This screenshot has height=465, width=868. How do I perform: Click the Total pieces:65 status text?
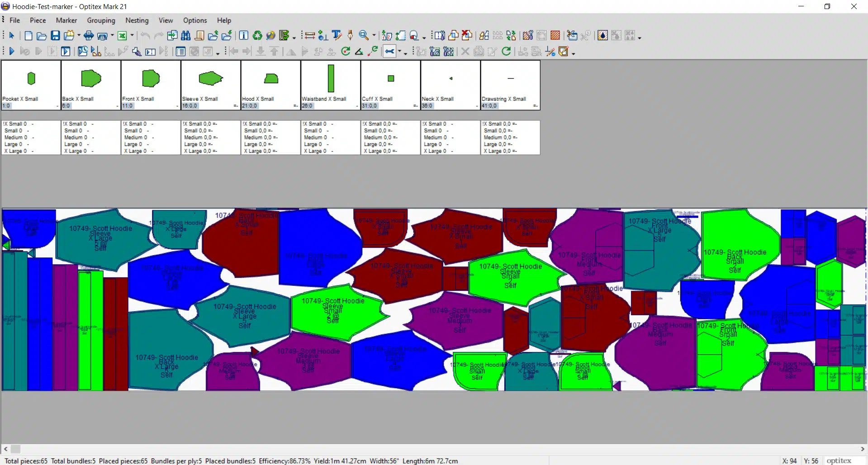26,461
